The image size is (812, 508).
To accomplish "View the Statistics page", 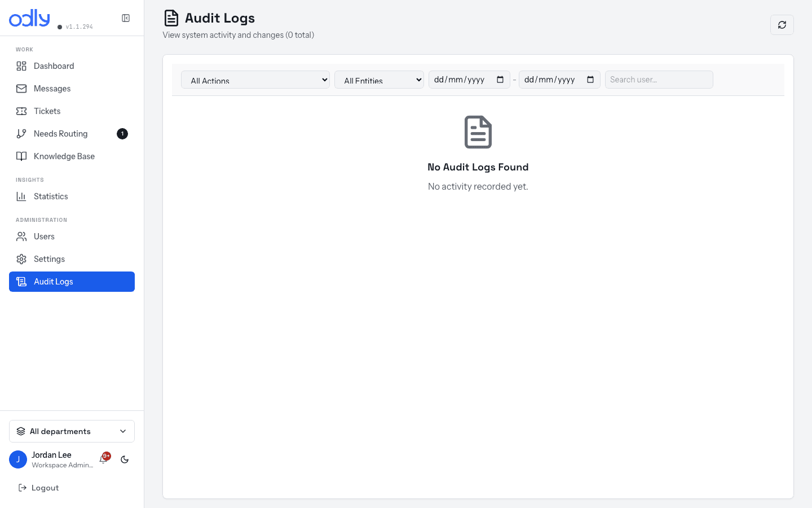I will pyautogui.click(x=72, y=196).
